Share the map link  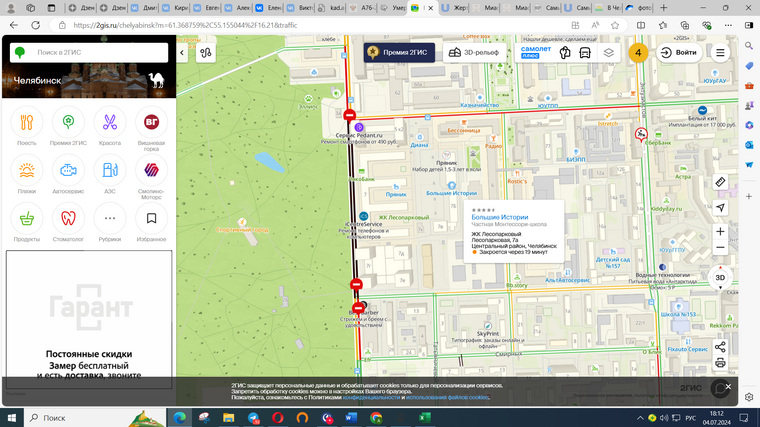pos(720,347)
